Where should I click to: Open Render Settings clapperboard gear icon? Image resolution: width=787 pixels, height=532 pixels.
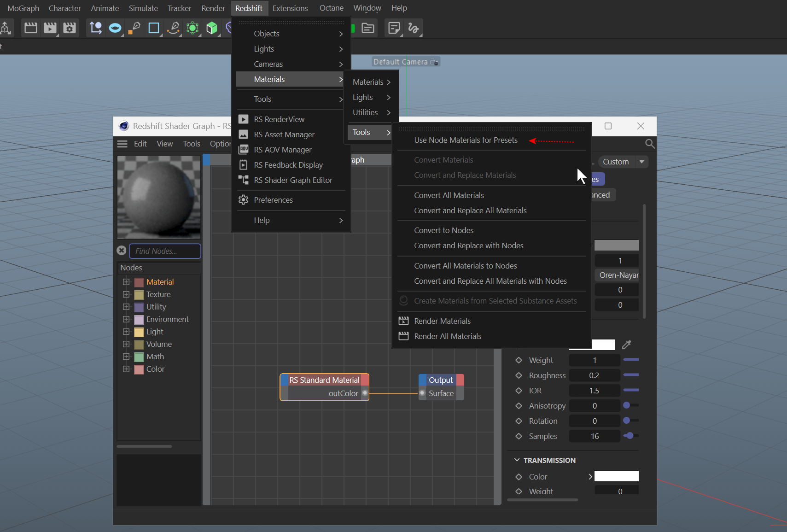70,28
